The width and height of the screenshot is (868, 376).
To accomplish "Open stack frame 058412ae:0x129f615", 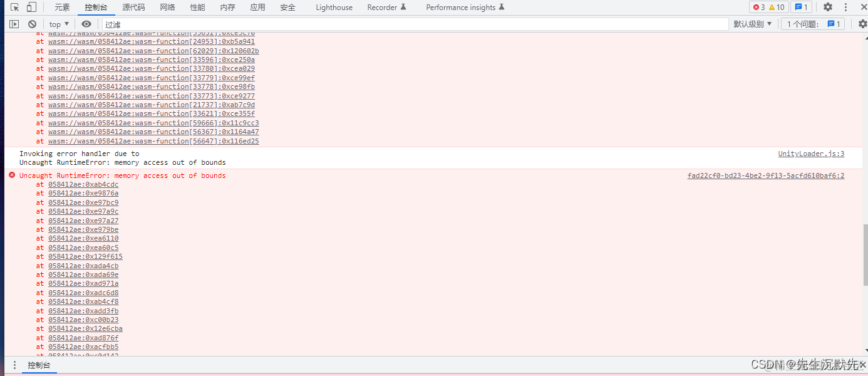I will pyautogui.click(x=85, y=257).
